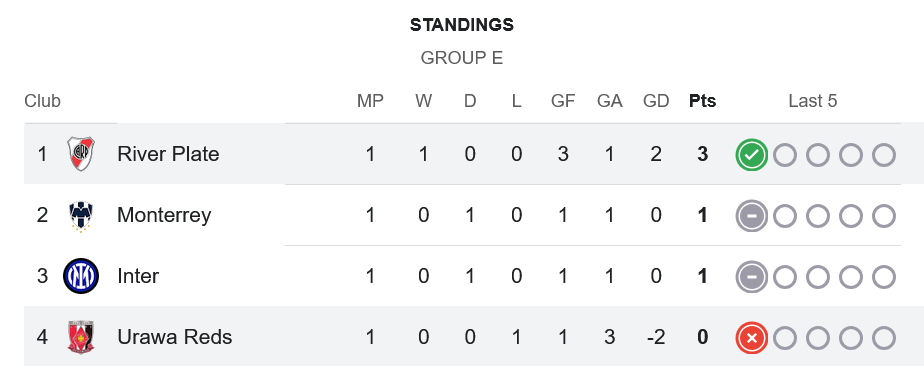
Task: Click the STANDINGS heading
Action: pyautogui.click(x=462, y=25)
